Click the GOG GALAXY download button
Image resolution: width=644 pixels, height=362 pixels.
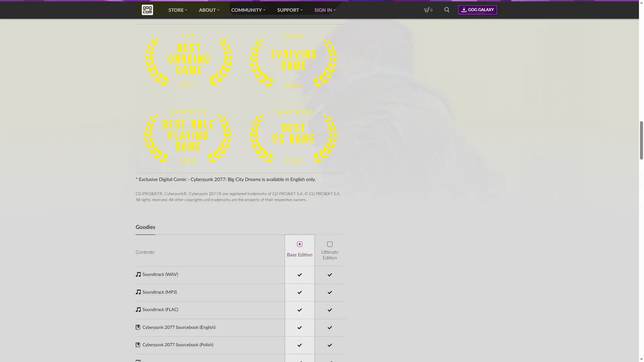point(477,10)
